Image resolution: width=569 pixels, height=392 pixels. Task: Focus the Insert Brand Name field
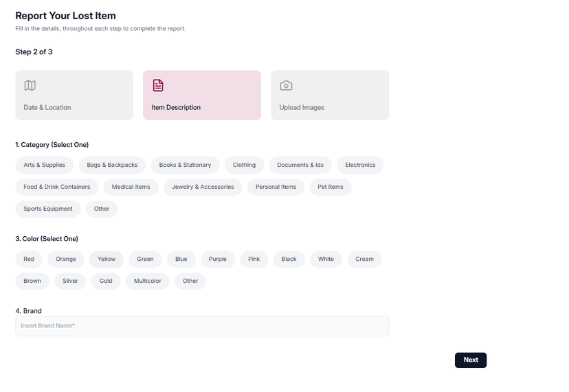(202, 326)
